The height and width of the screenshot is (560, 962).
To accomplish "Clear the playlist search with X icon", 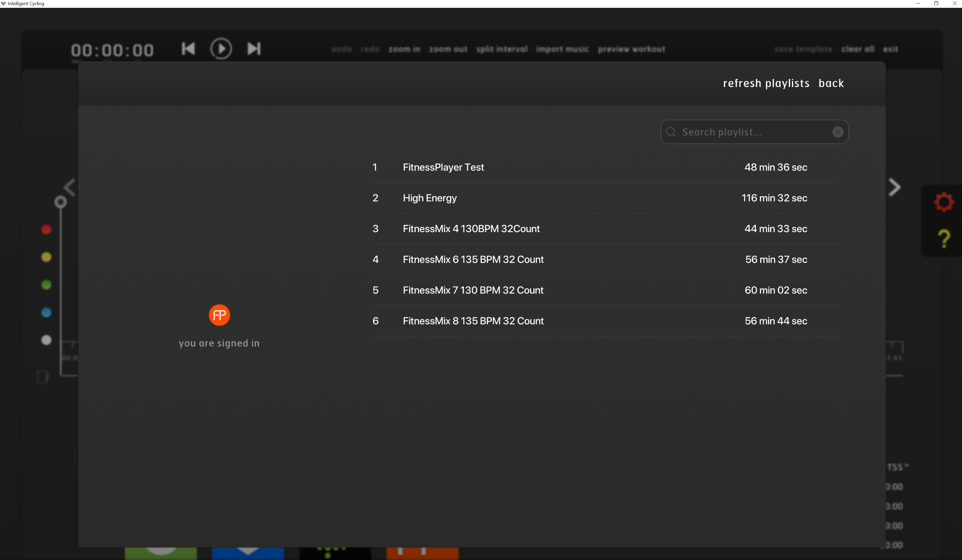I will (838, 132).
